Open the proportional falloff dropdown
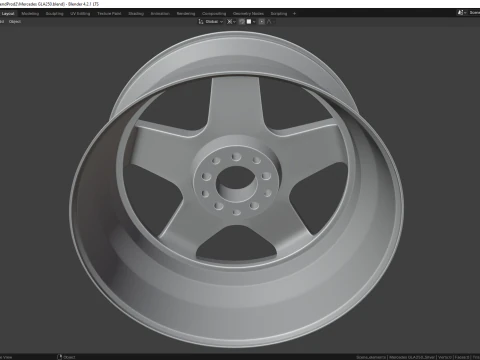Screen dimensions: 480x360 (x=270, y=22)
